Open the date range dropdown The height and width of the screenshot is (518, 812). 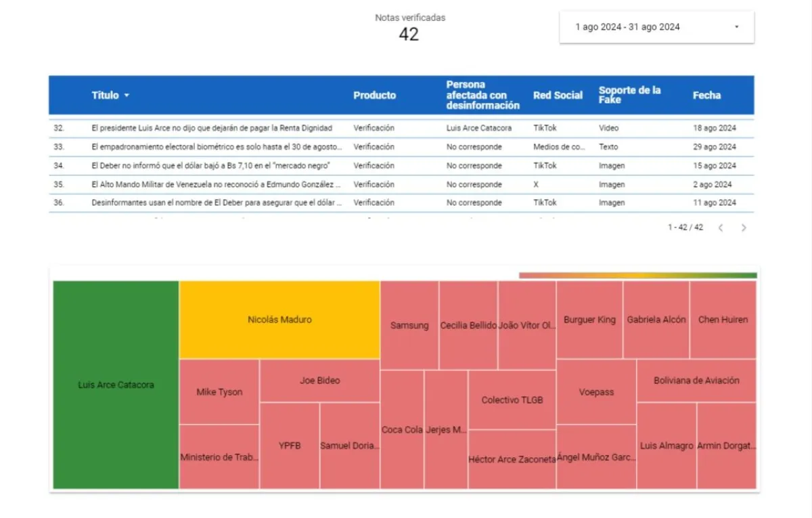click(x=656, y=27)
